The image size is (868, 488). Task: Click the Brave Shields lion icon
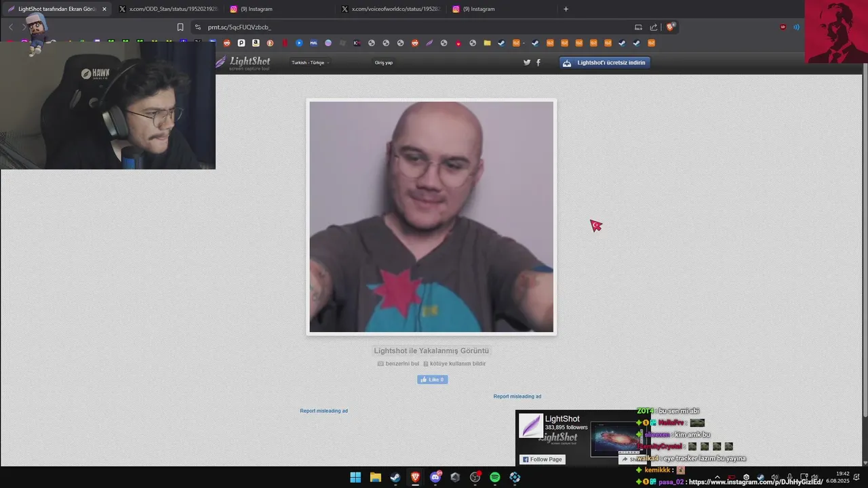(x=671, y=27)
